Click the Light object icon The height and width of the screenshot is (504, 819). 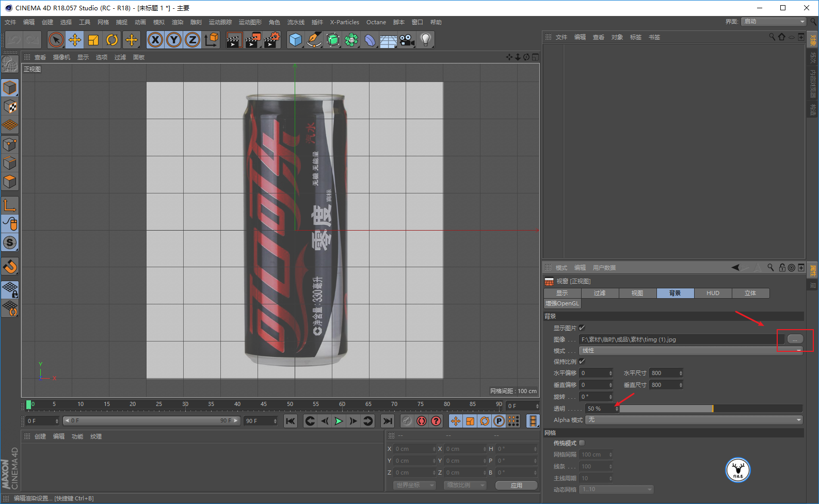[425, 40]
